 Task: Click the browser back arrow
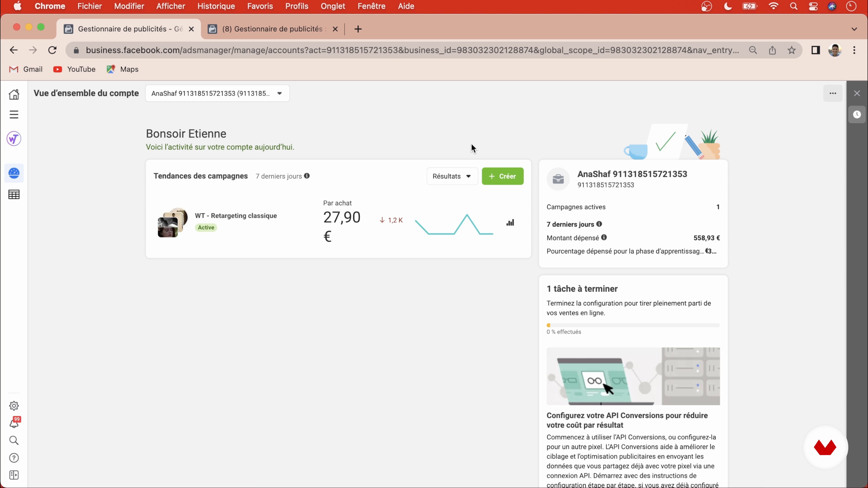[x=14, y=50]
